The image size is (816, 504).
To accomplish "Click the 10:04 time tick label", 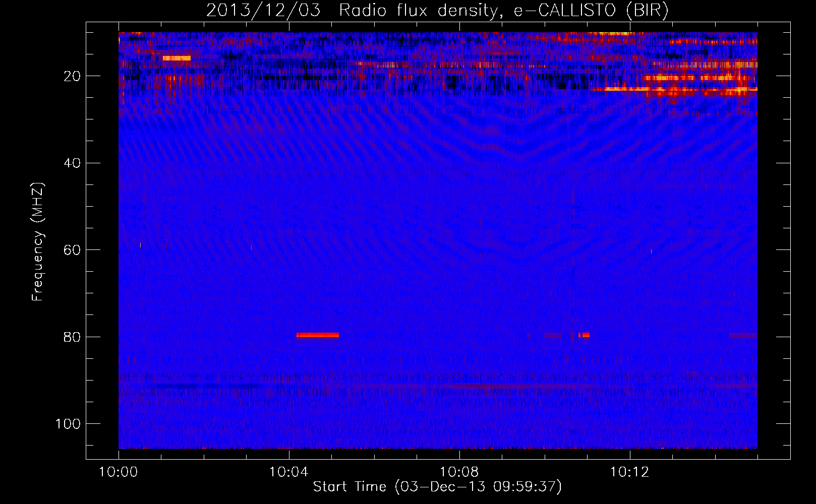I will [288, 472].
